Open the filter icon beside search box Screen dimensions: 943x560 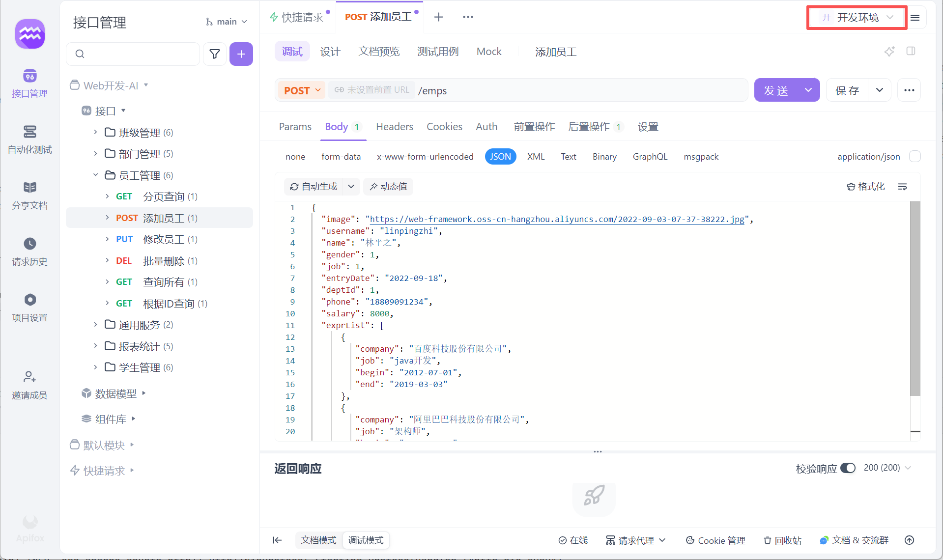tap(215, 54)
